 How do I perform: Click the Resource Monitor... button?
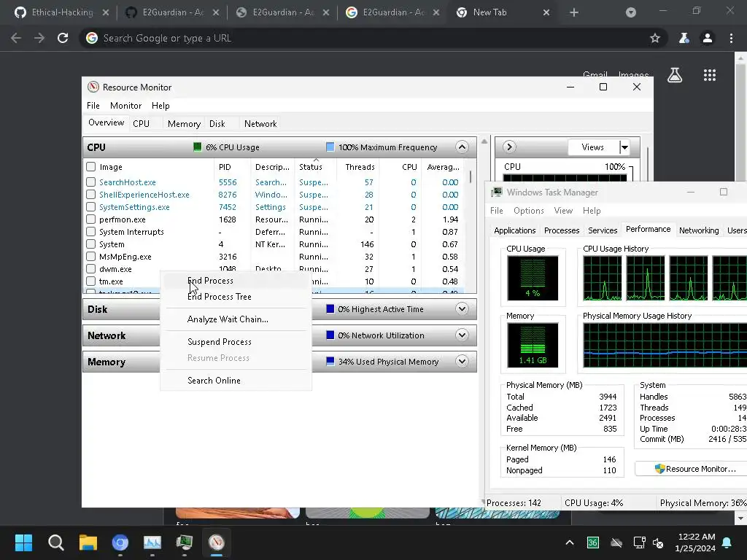coord(695,469)
